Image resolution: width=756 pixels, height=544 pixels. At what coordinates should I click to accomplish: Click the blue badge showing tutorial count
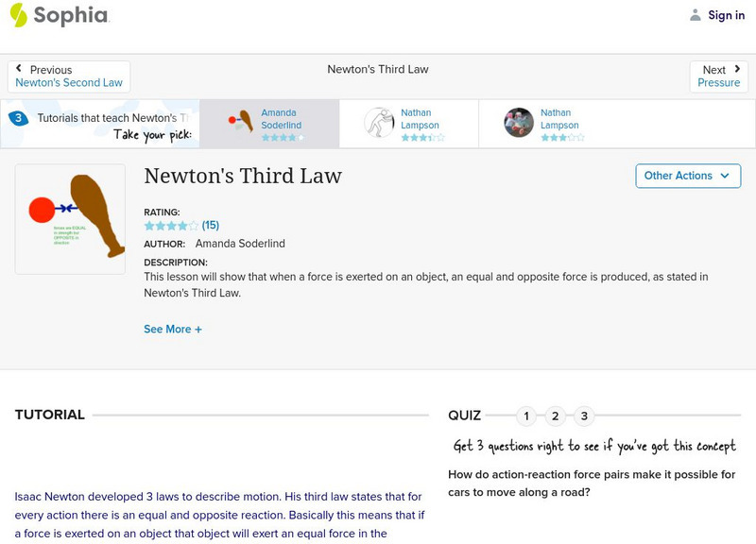click(x=17, y=117)
